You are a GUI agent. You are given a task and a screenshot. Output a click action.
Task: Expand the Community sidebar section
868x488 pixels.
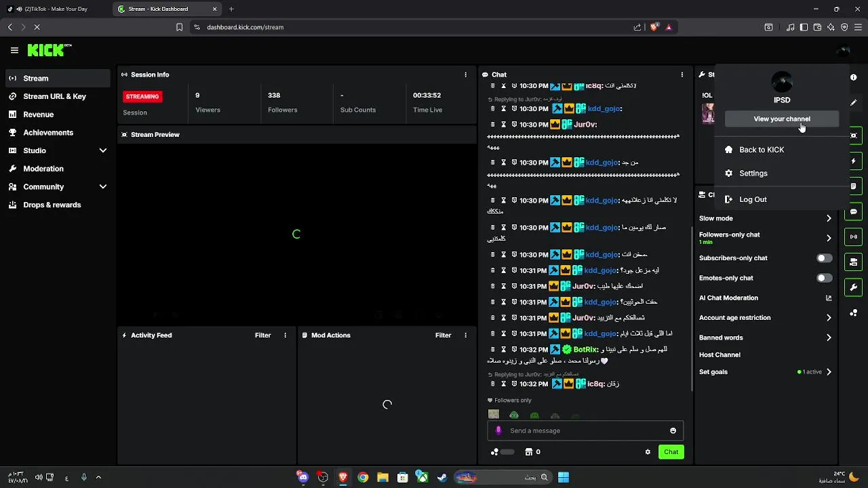58,186
